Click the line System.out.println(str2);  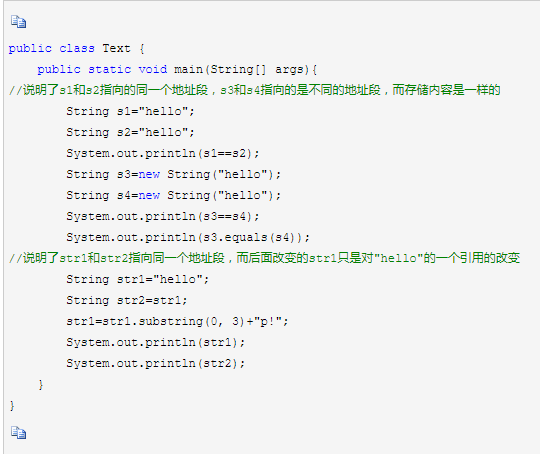[156, 364]
